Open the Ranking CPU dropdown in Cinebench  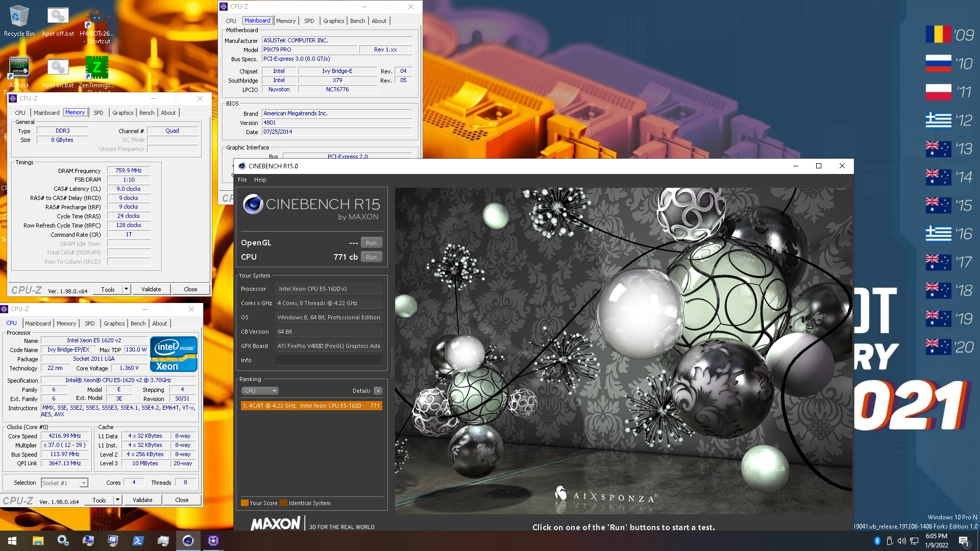260,391
